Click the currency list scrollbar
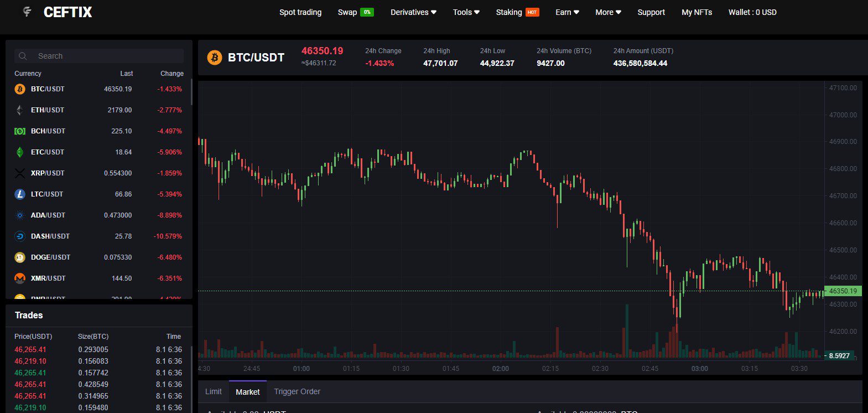Screen dimensions: 868x413 pos(191,92)
